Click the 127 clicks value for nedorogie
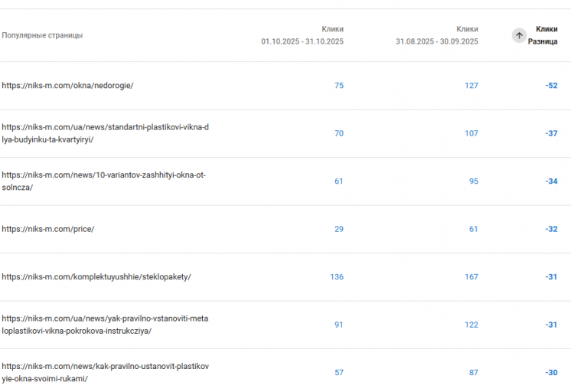Image resolution: width=571 pixels, height=392 pixels. click(471, 86)
